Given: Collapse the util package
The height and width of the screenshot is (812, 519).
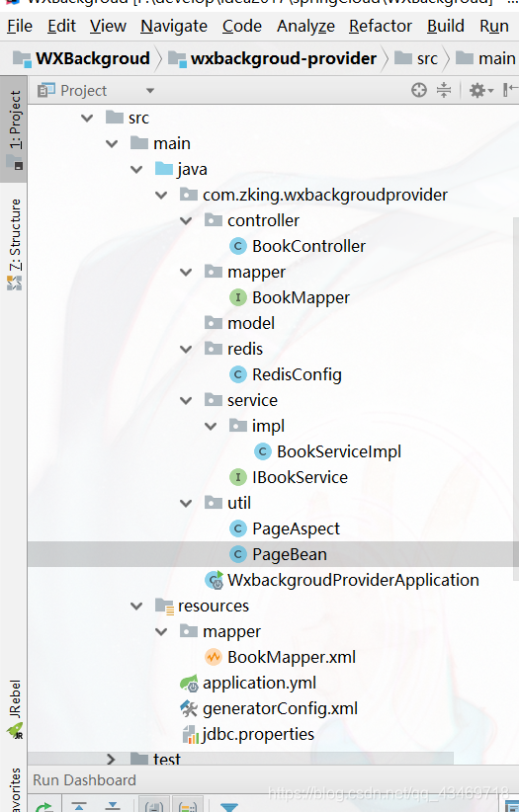Looking at the screenshot, I should (x=186, y=503).
